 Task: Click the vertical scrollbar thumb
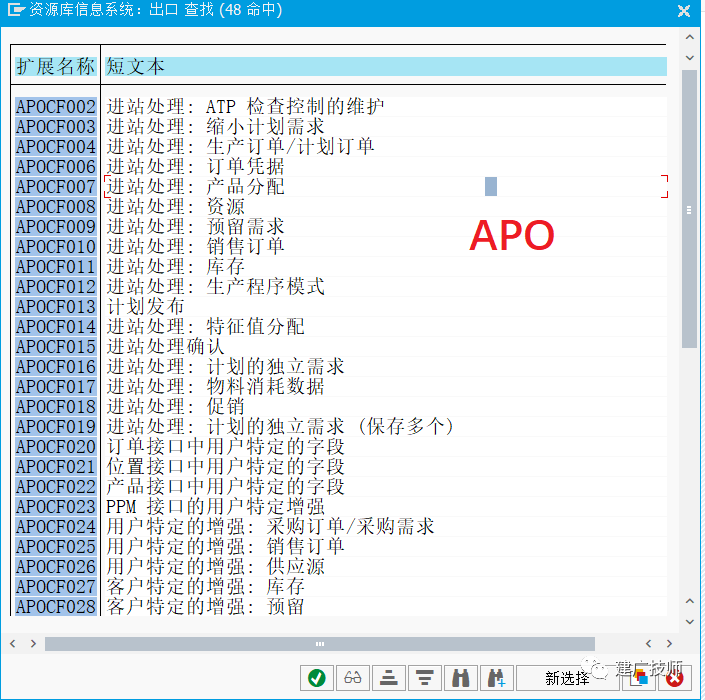pyautogui.click(x=689, y=209)
